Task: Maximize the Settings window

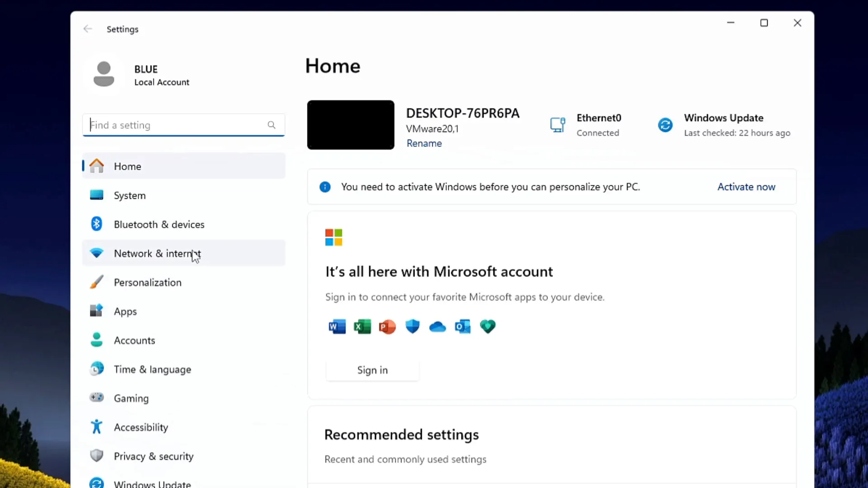Action: (x=764, y=23)
